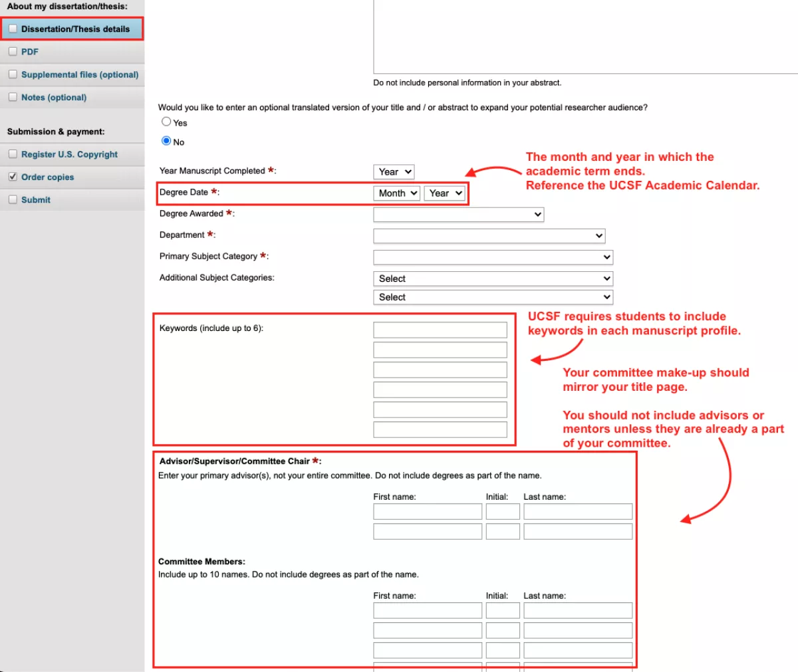Open second Additional Subject Categories dropdown
The image size is (798, 672).
coord(493,297)
